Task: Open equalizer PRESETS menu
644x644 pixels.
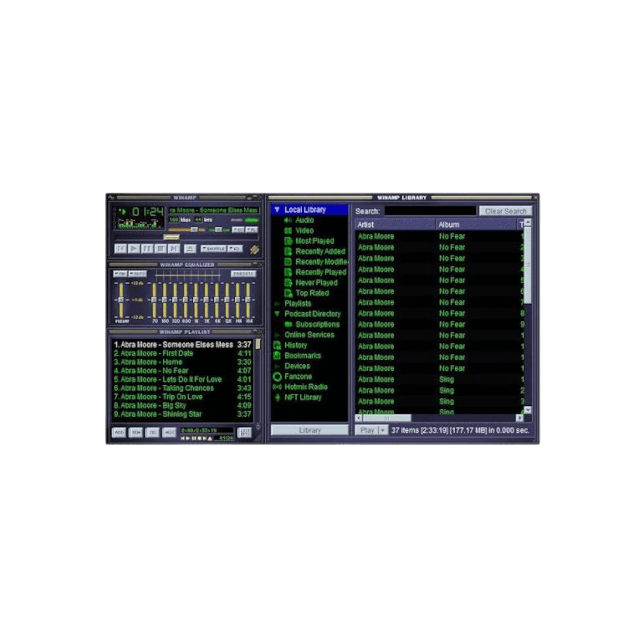Action: [243, 274]
